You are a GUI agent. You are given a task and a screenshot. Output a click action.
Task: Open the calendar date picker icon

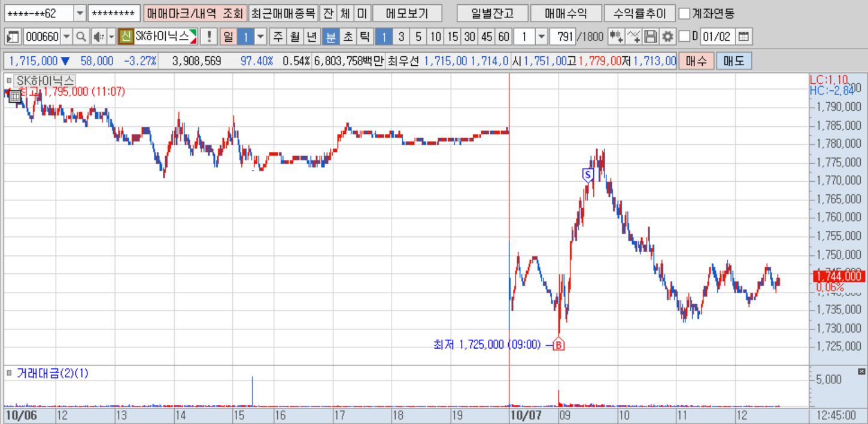(743, 36)
